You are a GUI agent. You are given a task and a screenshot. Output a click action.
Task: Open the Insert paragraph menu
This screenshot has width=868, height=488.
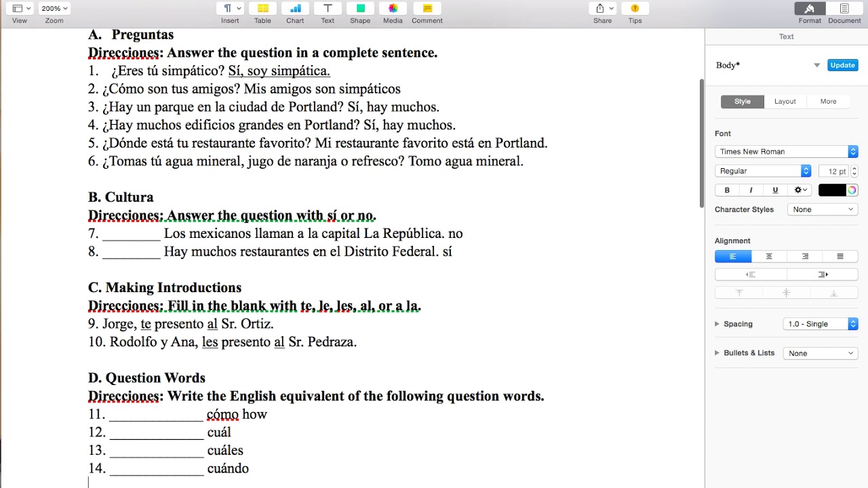pyautogui.click(x=230, y=8)
